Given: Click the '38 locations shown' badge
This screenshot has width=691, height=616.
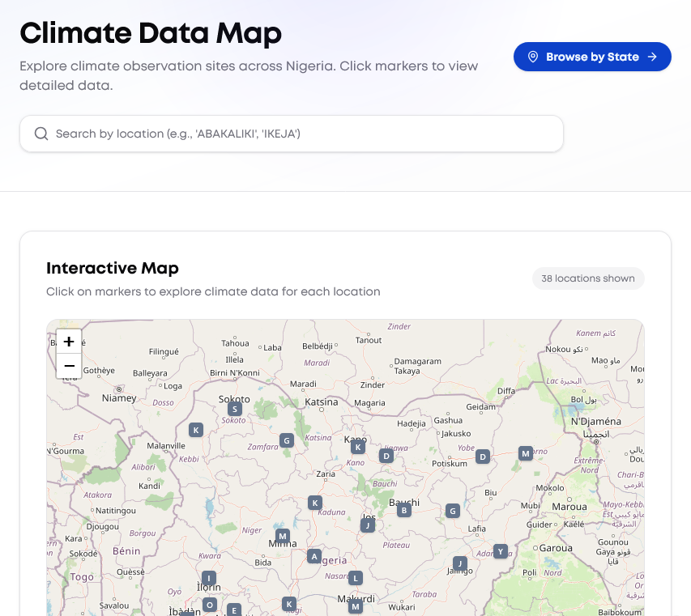Looking at the screenshot, I should [x=588, y=278].
